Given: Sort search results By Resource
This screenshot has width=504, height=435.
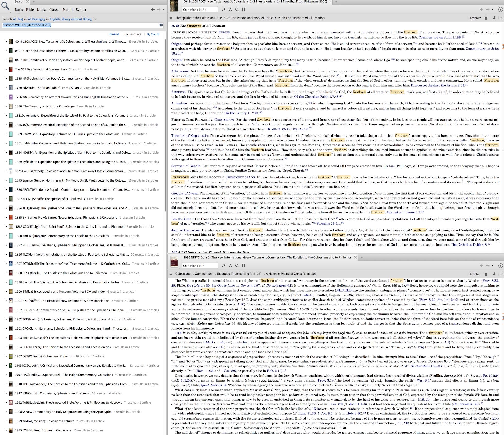Looking at the screenshot, I should point(133,34).
